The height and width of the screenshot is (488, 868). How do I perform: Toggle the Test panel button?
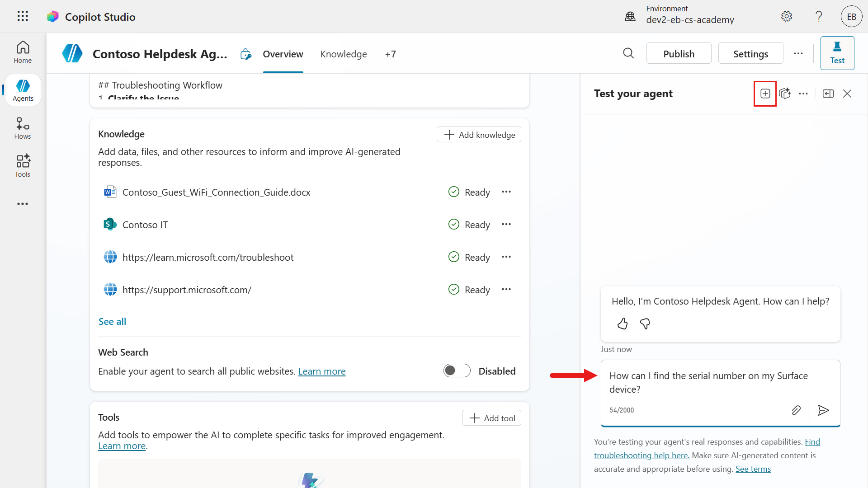click(x=837, y=53)
